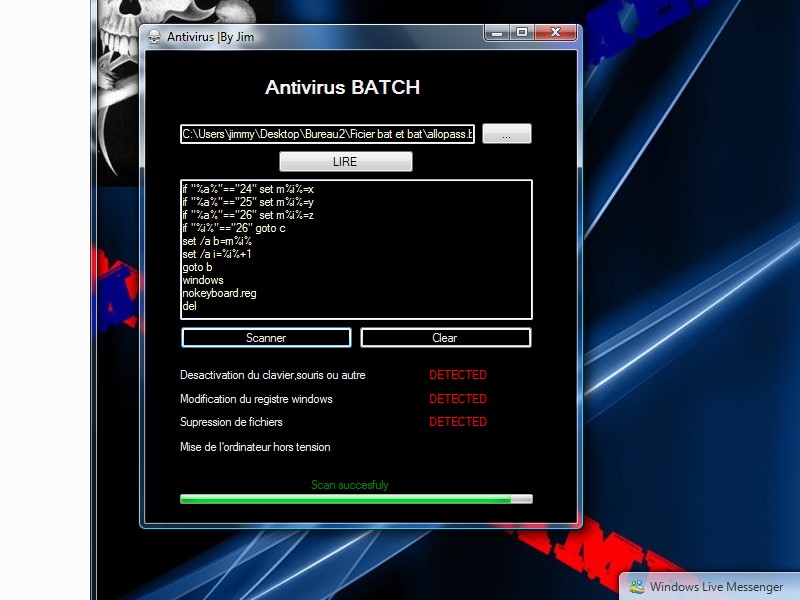Click the scan progress bar
The height and width of the screenshot is (600, 800).
pyautogui.click(x=356, y=499)
